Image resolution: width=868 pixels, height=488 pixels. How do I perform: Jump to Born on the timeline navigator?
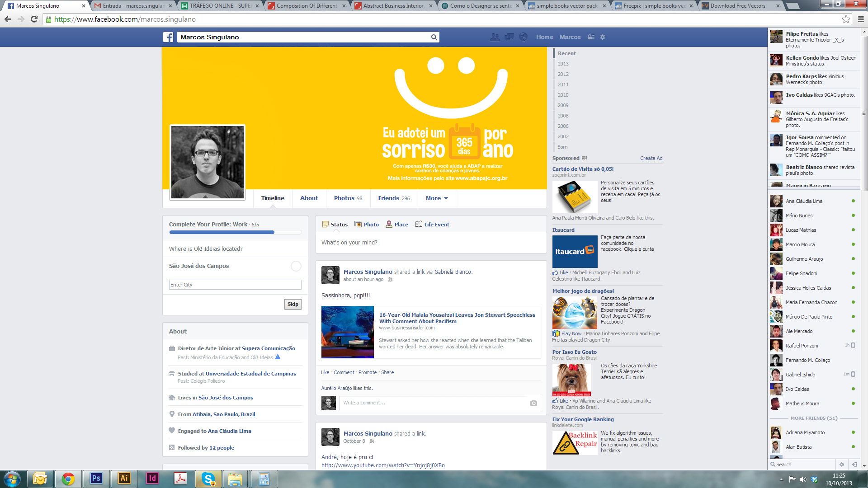click(x=562, y=147)
